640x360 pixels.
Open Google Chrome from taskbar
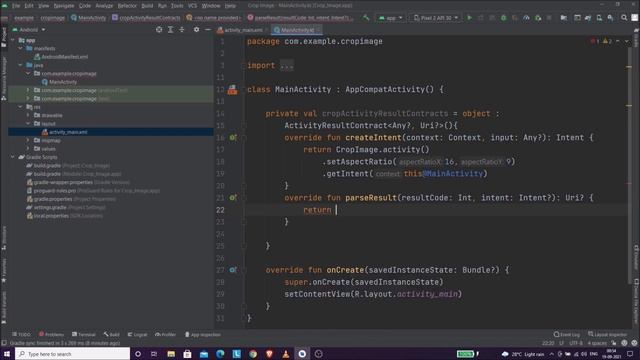(x=253, y=354)
